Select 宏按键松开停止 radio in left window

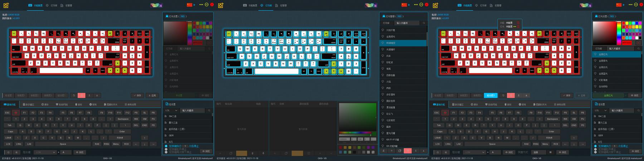[166, 149]
